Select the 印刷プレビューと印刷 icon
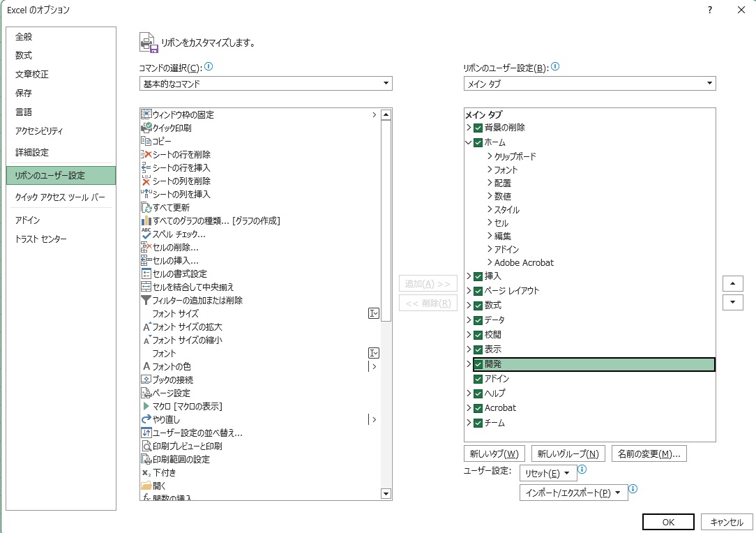The image size is (756, 533). click(146, 446)
